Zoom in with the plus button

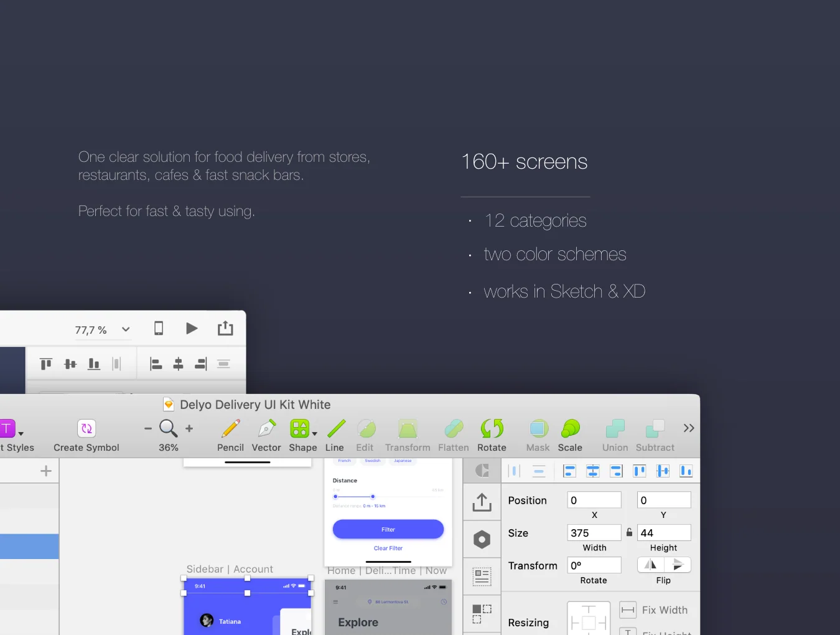tap(189, 428)
